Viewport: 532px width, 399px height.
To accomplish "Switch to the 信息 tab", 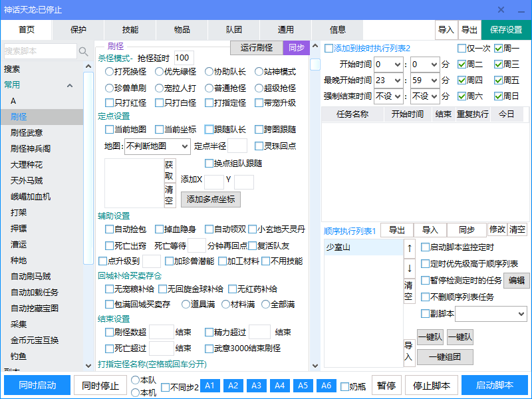I will (338, 30).
